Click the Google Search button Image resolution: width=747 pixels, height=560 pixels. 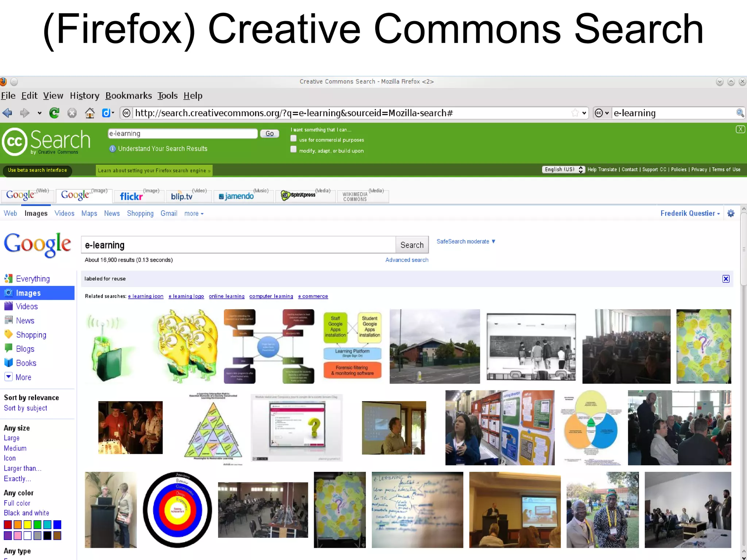[412, 245]
